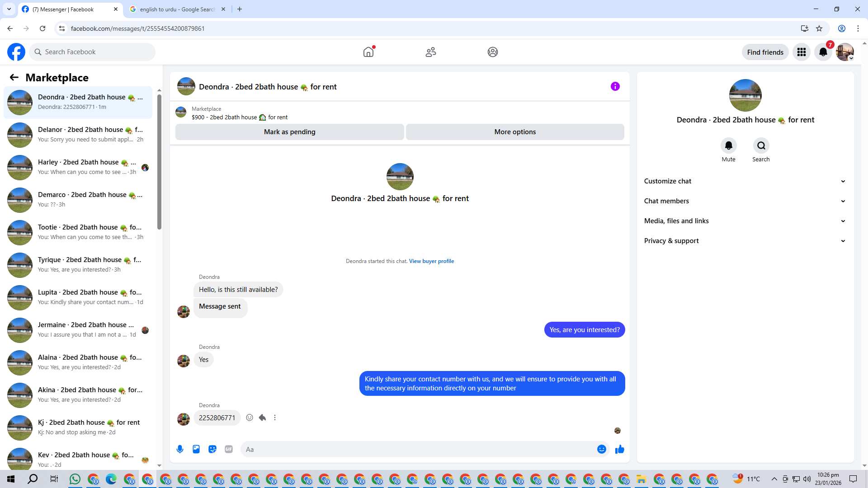Open the Facebook menu grid icon
Screen dimensions: 868x488
point(801,52)
